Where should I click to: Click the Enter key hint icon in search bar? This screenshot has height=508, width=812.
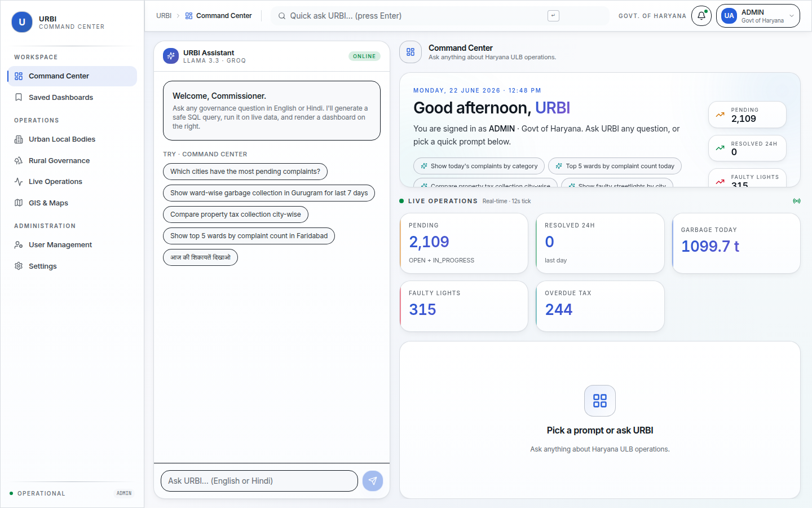[x=553, y=16]
